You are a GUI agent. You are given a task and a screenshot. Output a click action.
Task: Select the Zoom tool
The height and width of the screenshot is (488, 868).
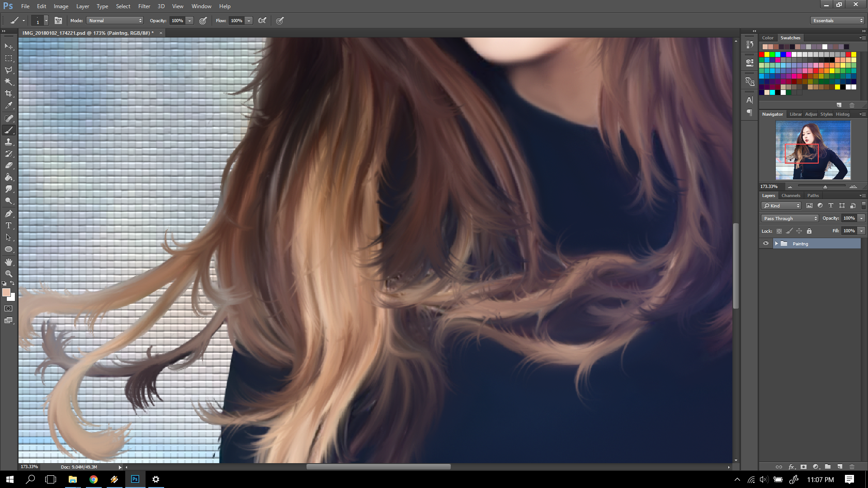(9, 274)
